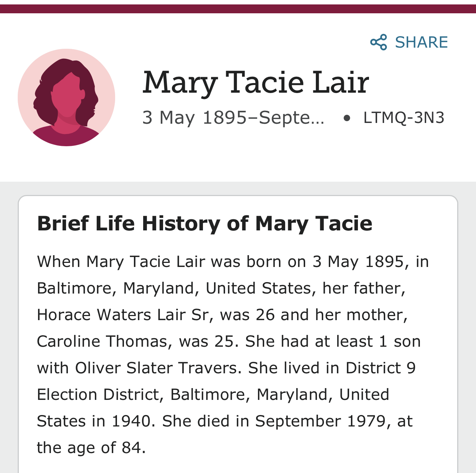The height and width of the screenshot is (473, 476).
Task: Tap the SHARE text label
Action: point(421,42)
